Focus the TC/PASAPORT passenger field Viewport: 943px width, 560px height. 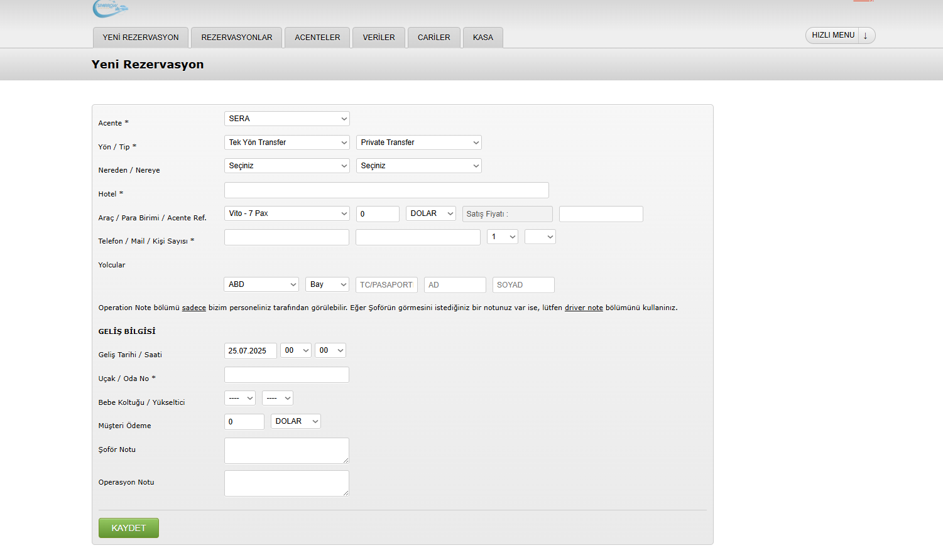[x=386, y=285]
